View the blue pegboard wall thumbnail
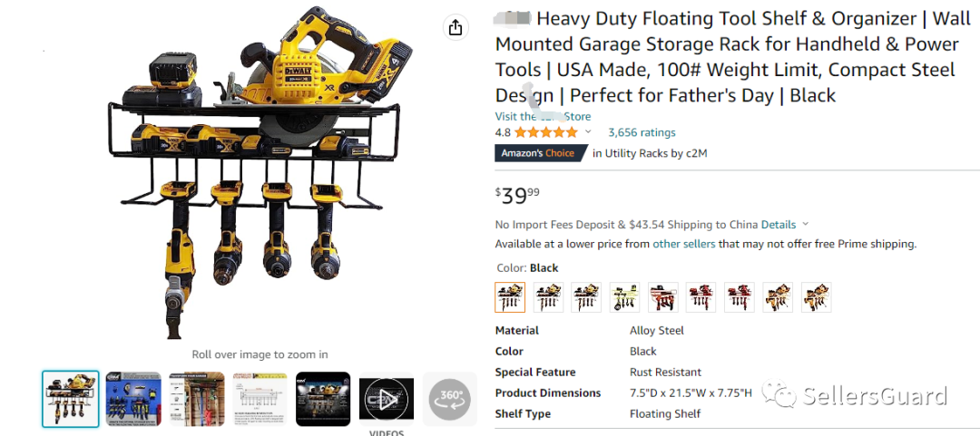This screenshot has height=436, width=980. tap(133, 399)
